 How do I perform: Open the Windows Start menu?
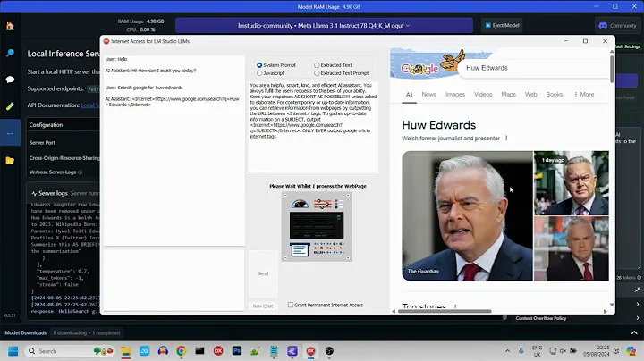click(13, 351)
